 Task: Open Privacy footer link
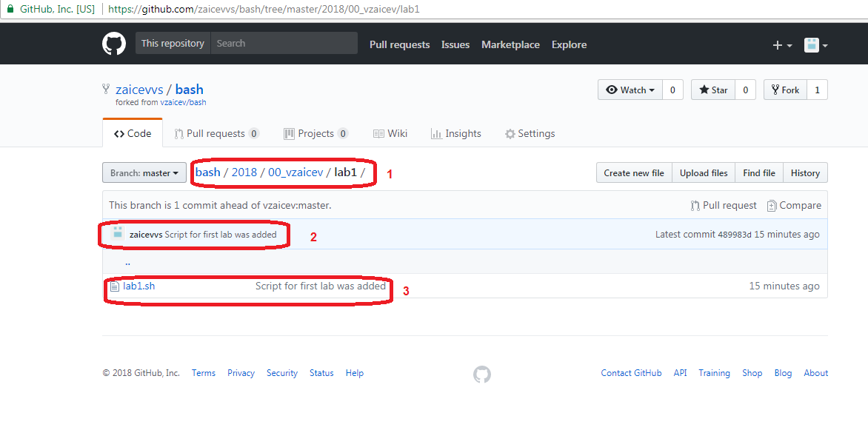pos(241,373)
